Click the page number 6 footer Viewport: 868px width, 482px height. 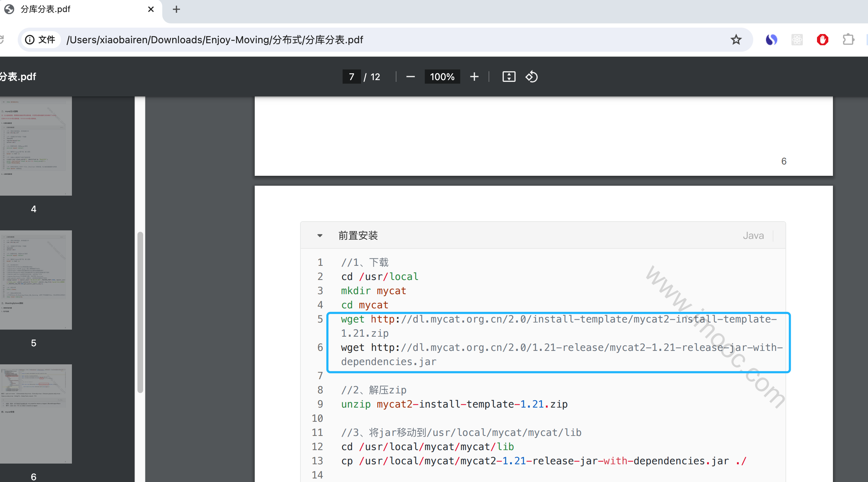click(x=784, y=161)
